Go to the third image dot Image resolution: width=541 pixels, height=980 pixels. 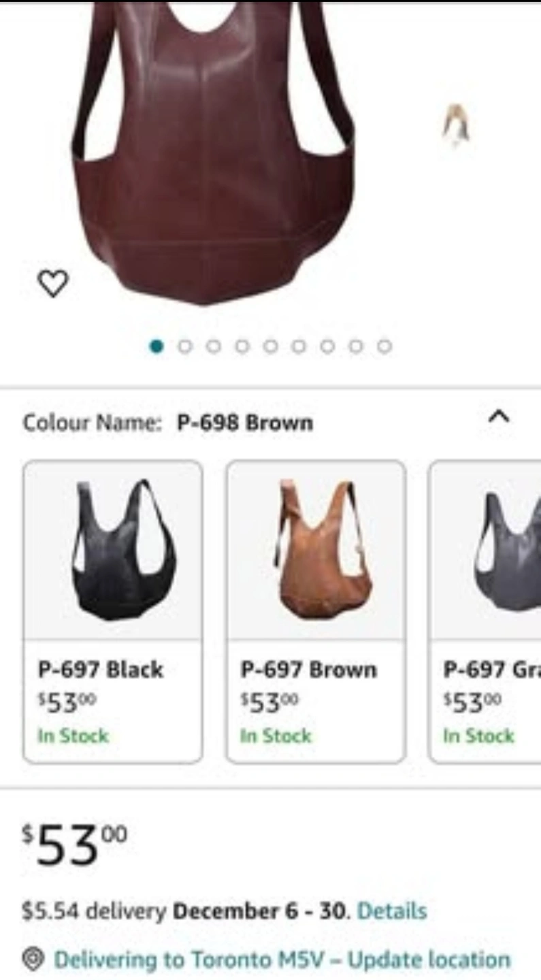[x=213, y=346]
